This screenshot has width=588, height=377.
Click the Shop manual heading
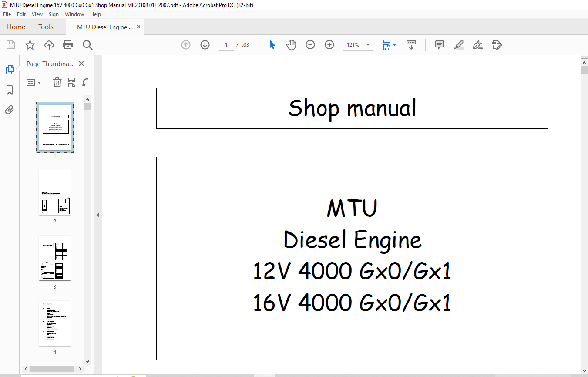(x=352, y=108)
